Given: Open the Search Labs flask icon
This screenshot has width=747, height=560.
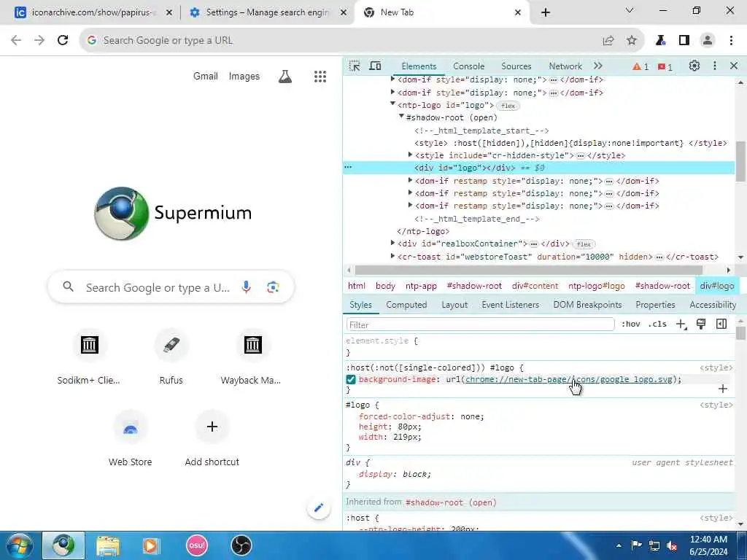Looking at the screenshot, I should (285, 77).
